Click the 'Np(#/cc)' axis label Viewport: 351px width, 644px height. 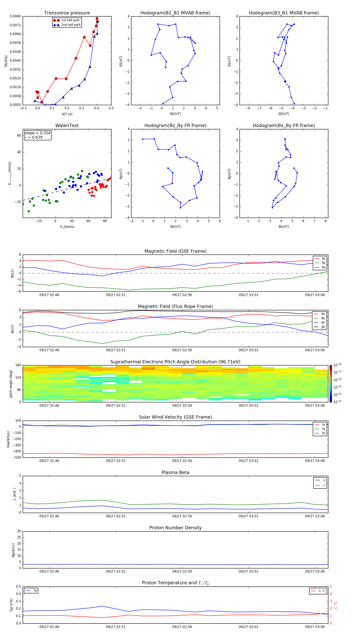pyautogui.click(x=13, y=550)
